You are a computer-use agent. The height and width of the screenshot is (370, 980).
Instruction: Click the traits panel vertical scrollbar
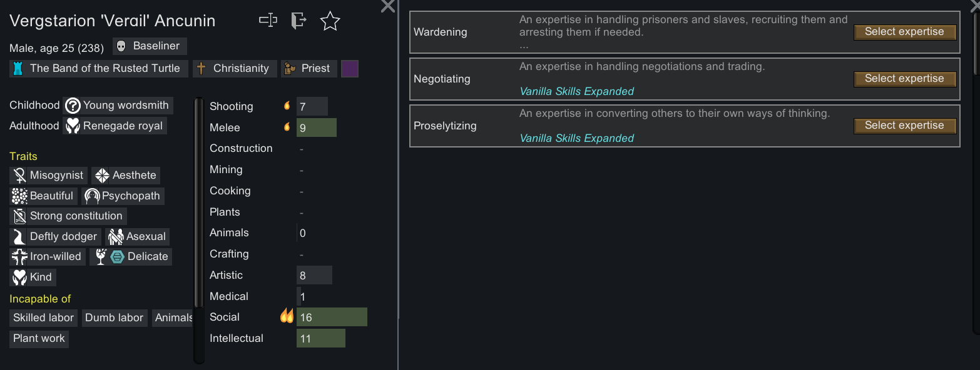pyautogui.click(x=199, y=230)
